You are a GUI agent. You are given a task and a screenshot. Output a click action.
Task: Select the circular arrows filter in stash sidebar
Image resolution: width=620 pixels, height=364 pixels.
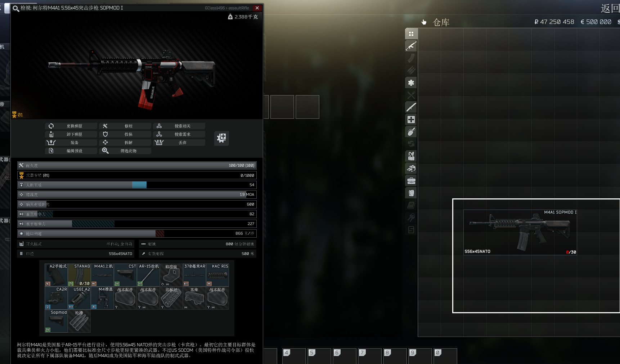pos(411,144)
